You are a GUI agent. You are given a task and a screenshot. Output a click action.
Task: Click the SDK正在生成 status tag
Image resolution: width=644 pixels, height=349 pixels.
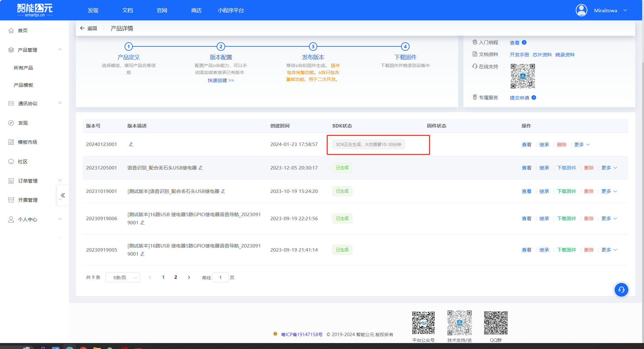pos(368,144)
